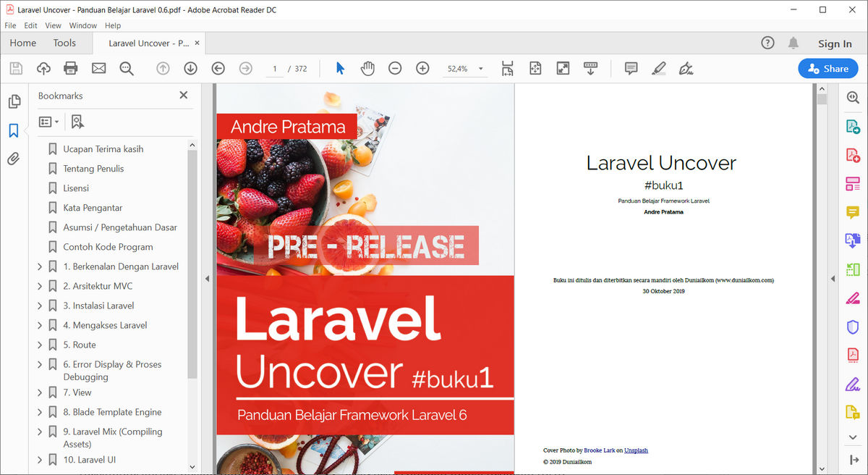Open bookmarks options list dropdown
The image size is (868, 475).
pyautogui.click(x=49, y=122)
